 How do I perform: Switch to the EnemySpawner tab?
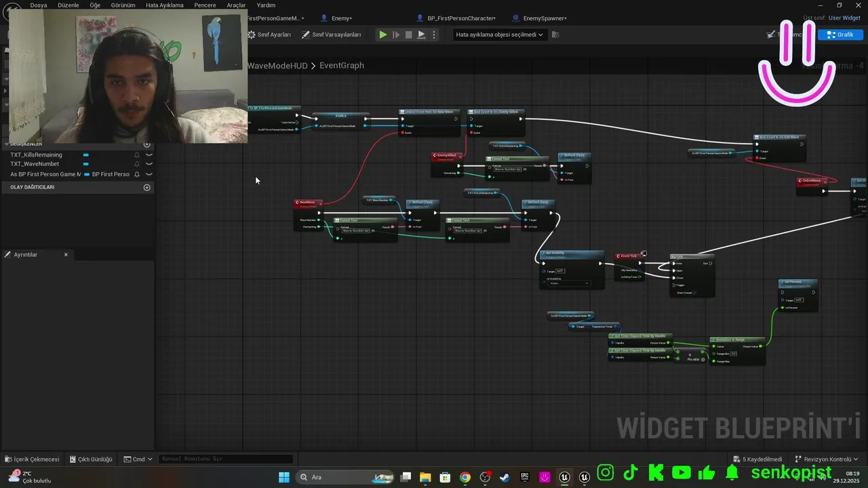540,18
